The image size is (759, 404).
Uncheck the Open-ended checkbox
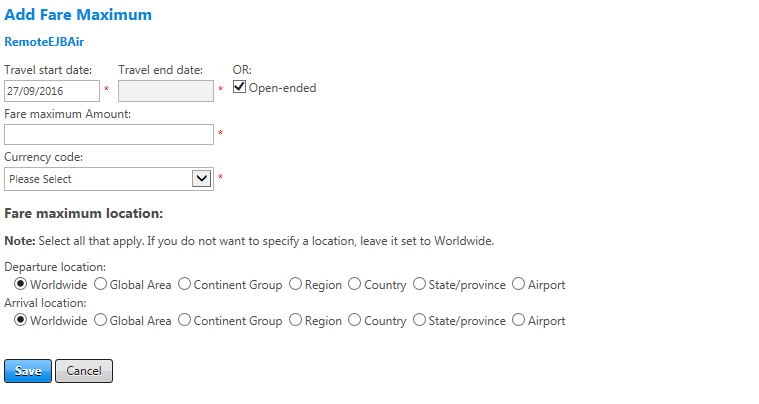pos(240,87)
